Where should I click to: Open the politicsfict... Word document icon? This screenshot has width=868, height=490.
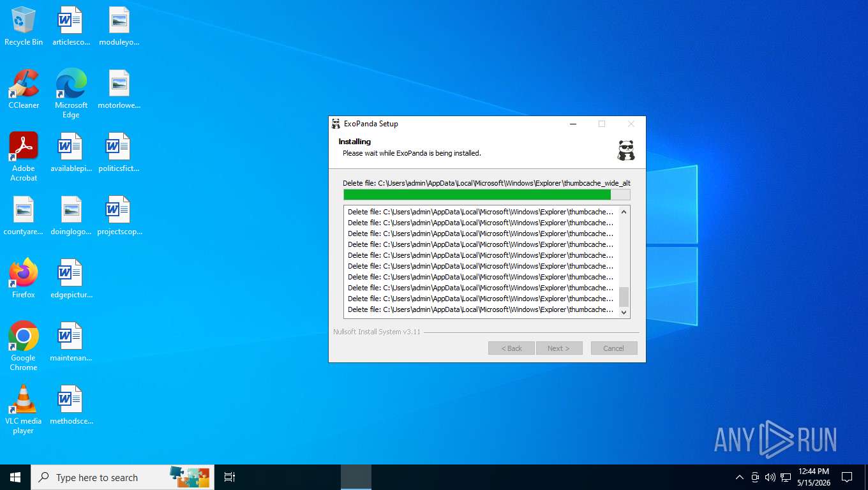tap(119, 152)
